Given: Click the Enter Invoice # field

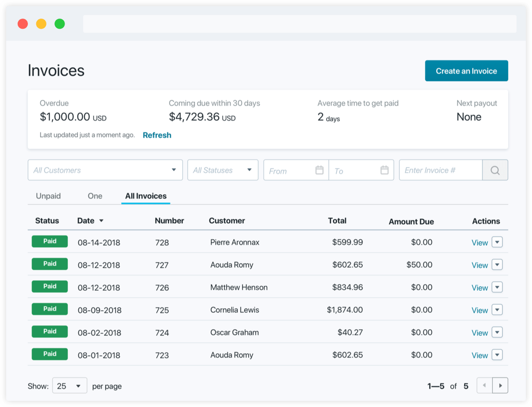Looking at the screenshot, I should click(x=441, y=170).
